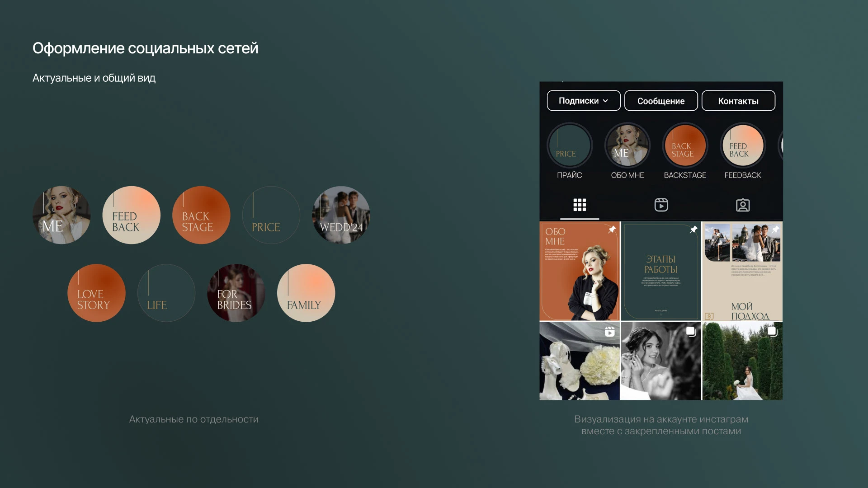Tap the BACKSTAGE highlight in profile
868x488 pixels.
[685, 145]
